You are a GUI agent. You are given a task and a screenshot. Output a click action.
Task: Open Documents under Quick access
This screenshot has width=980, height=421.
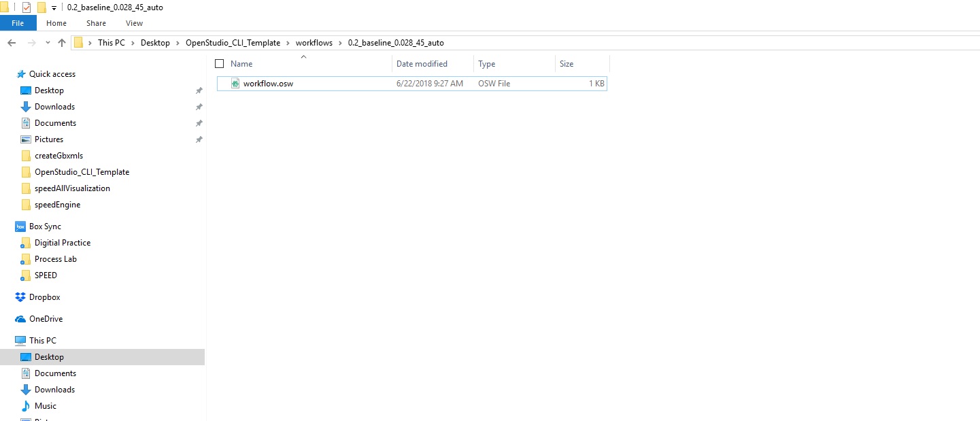55,123
